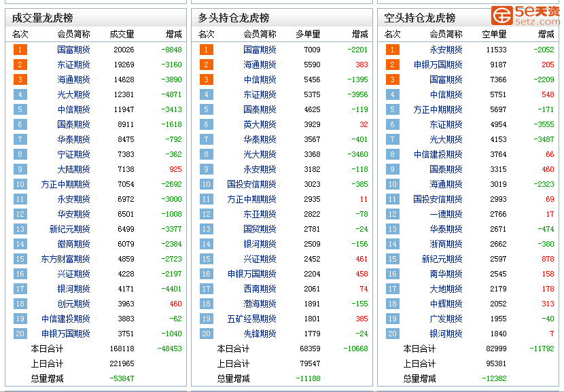Select rank 1 badge in 成交量龙虎榜
Image resolution: width=564 pixels, height=392 pixels.
[x=20, y=50]
